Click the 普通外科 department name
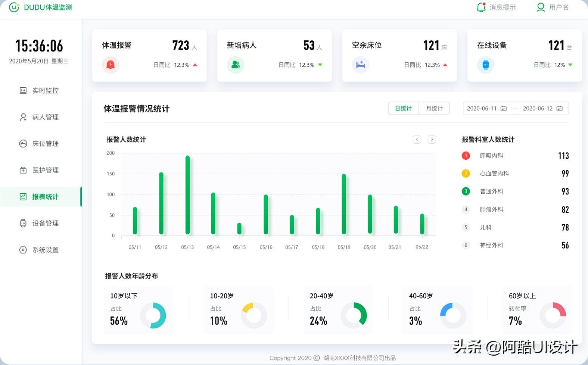This screenshot has width=588, height=365. click(491, 191)
